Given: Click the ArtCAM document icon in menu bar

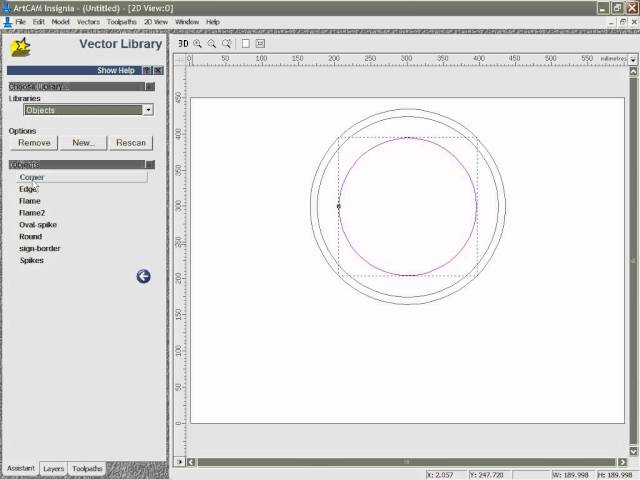Looking at the screenshot, I should [8, 22].
